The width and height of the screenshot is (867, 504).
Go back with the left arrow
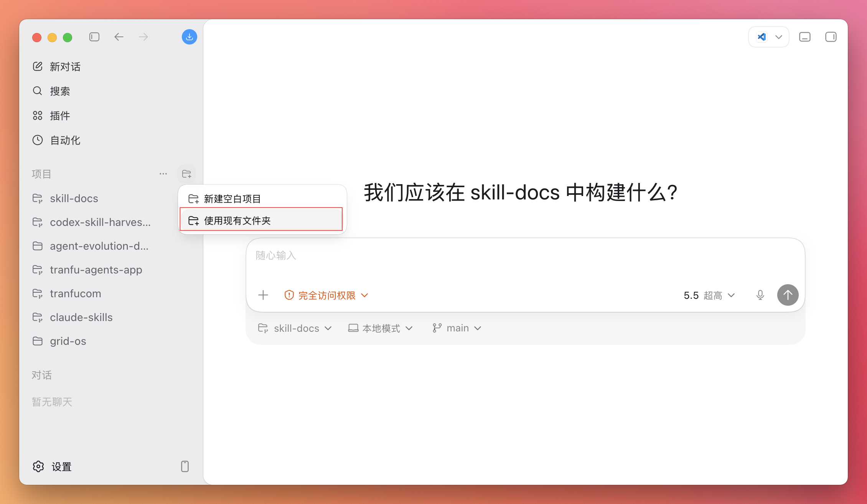tap(119, 37)
